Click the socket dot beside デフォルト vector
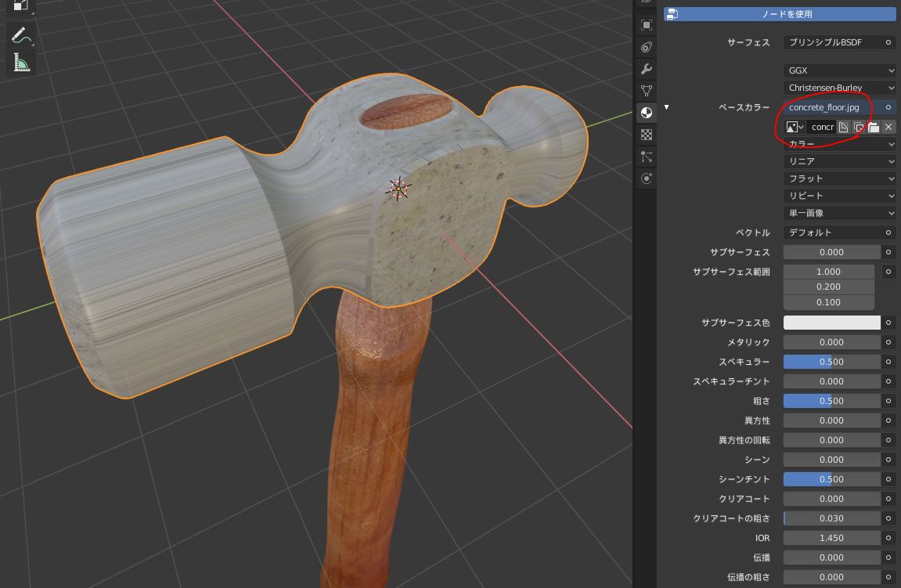The height and width of the screenshot is (588, 901). coord(888,233)
